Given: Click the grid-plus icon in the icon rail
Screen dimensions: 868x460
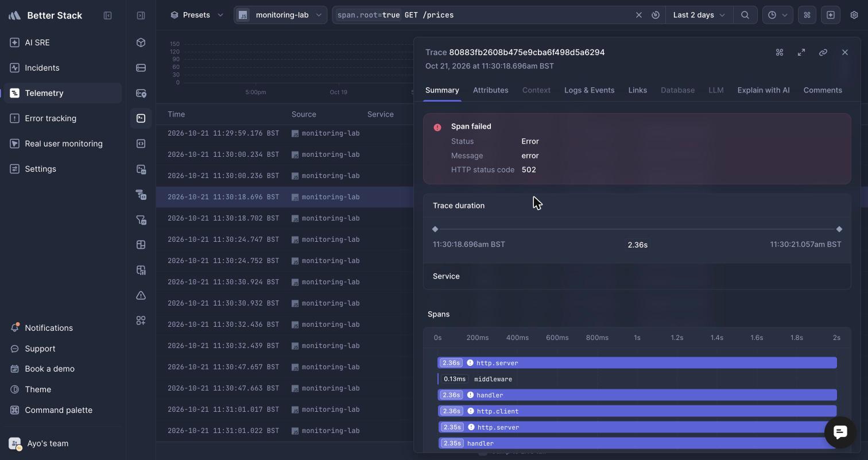Looking at the screenshot, I should pyautogui.click(x=141, y=320).
